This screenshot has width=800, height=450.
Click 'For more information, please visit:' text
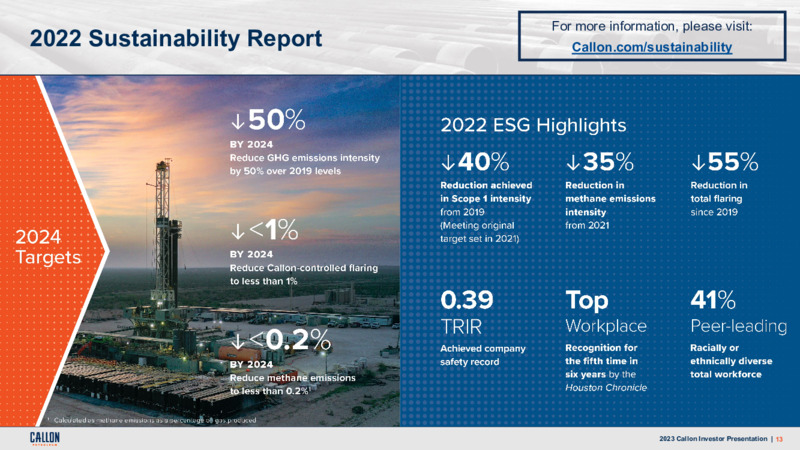tap(652, 26)
